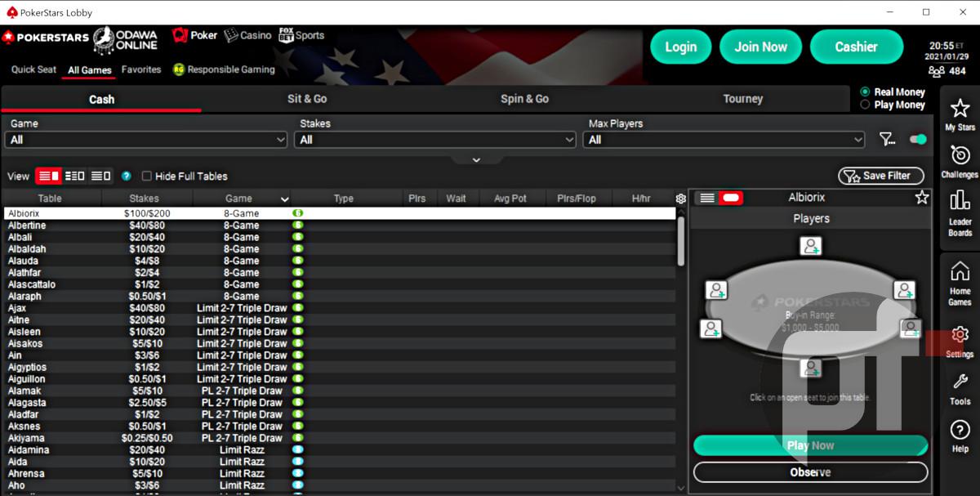Click the Observe button
The height and width of the screenshot is (496, 980).
click(x=811, y=472)
